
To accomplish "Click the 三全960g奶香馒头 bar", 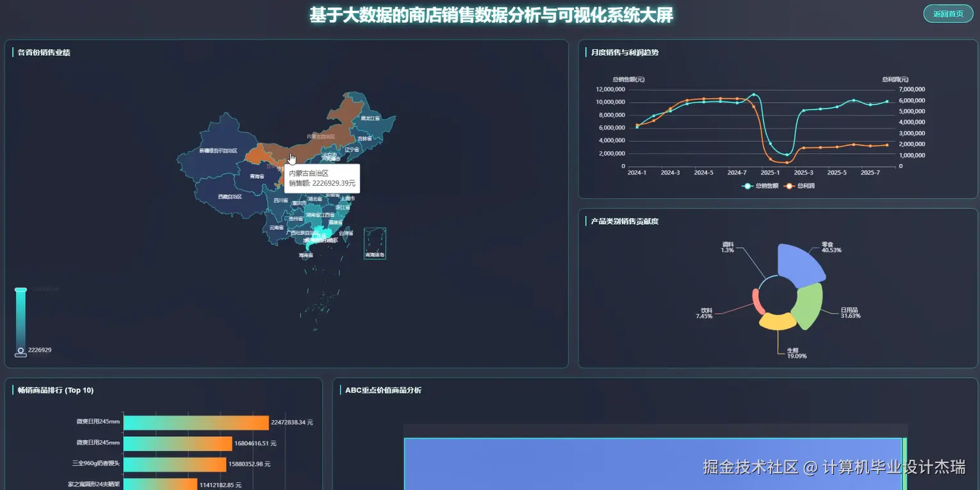I will 175,464.
